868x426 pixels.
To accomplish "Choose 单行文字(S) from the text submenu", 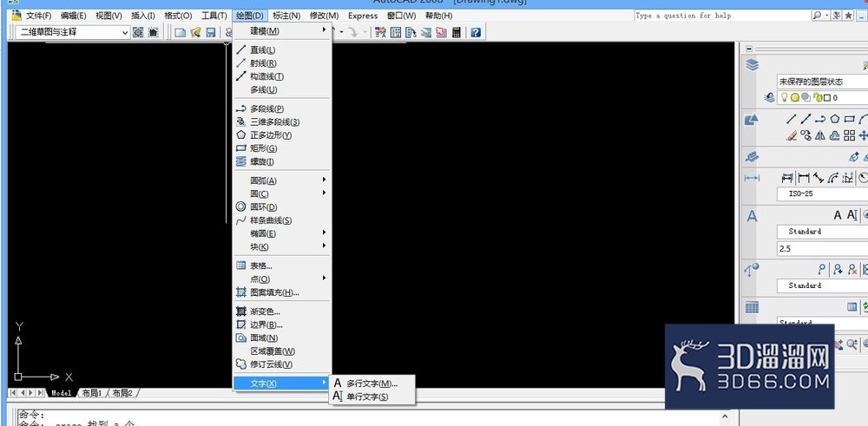I will 372,397.
